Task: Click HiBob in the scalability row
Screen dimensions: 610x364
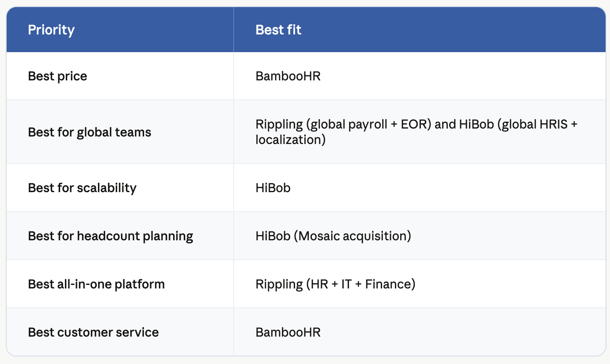Action: pyautogui.click(x=273, y=188)
